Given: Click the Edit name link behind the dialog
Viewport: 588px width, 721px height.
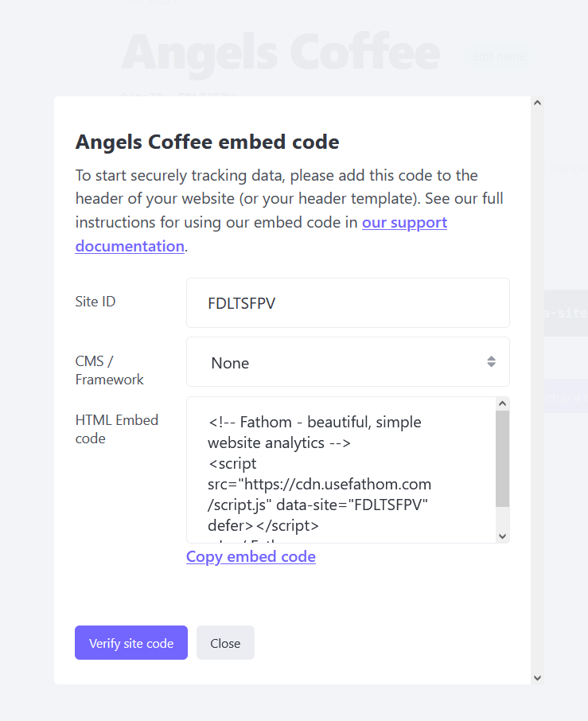Looking at the screenshot, I should coord(498,57).
